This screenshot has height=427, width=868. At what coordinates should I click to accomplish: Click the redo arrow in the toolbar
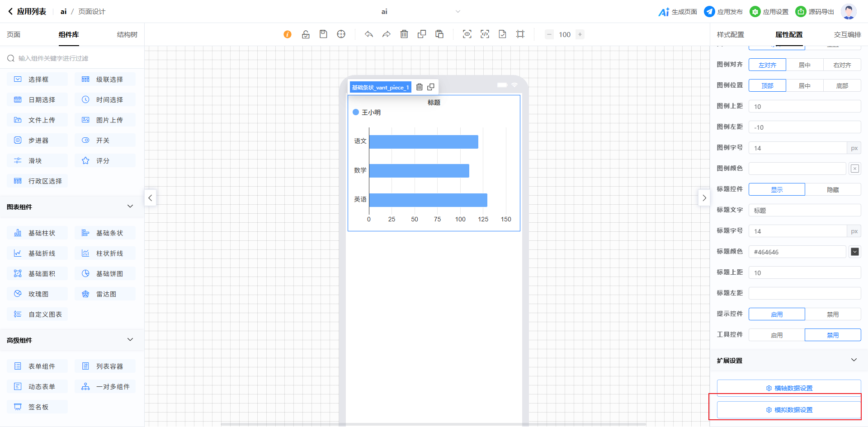(x=387, y=34)
